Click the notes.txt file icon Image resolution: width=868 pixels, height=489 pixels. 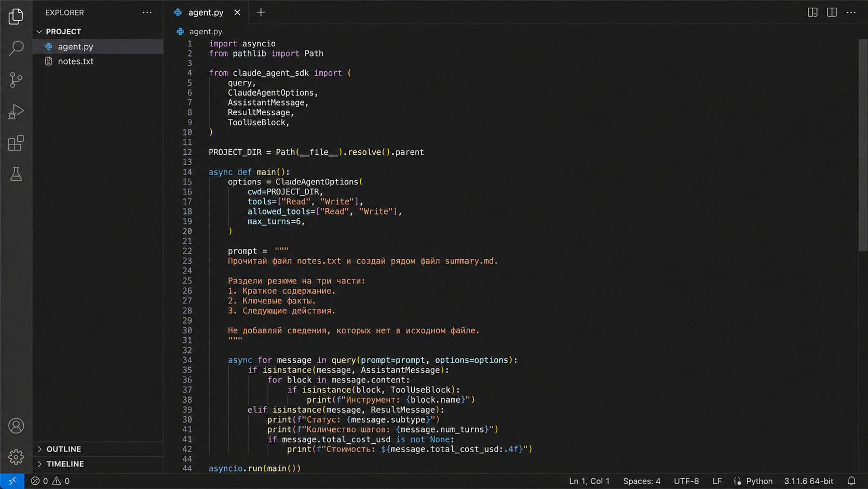(49, 61)
